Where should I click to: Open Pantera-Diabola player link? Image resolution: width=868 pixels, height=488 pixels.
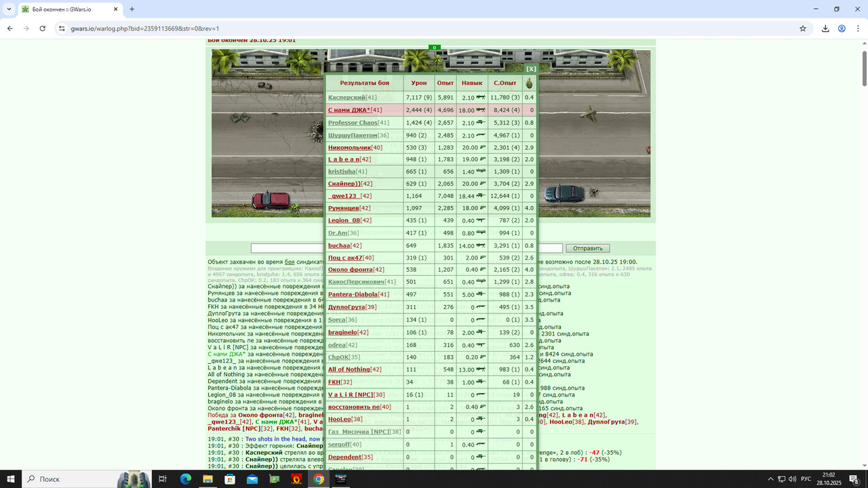353,294
